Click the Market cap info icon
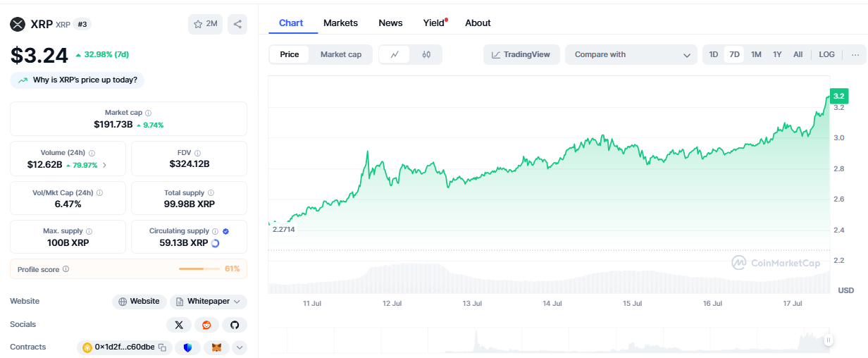The image size is (868, 358). [148, 113]
